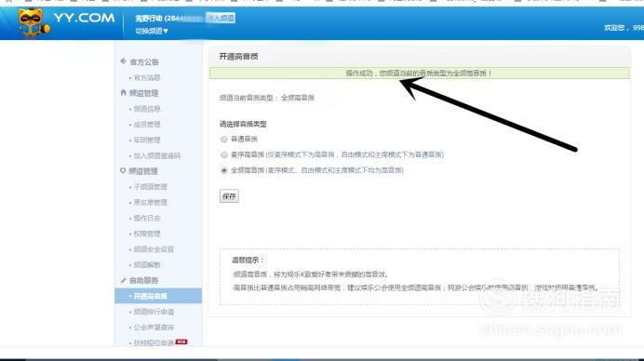Open 公会声望查询 in the sidebar

tap(154, 328)
